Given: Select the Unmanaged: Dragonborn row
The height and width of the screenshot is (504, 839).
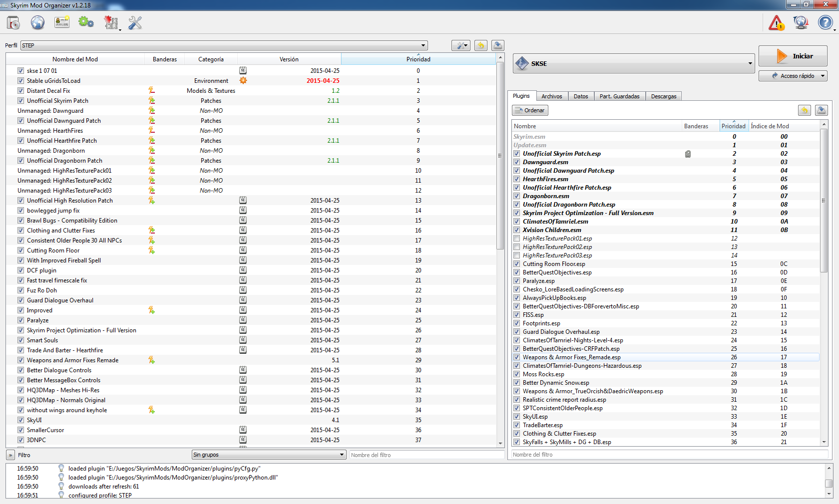Looking at the screenshot, I should (251, 150).
